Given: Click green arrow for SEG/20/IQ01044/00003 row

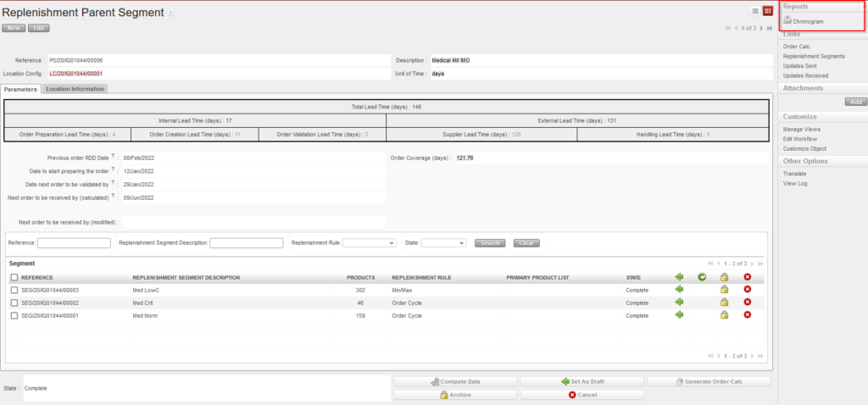Looking at the screenshot, I should click(679, 290).
